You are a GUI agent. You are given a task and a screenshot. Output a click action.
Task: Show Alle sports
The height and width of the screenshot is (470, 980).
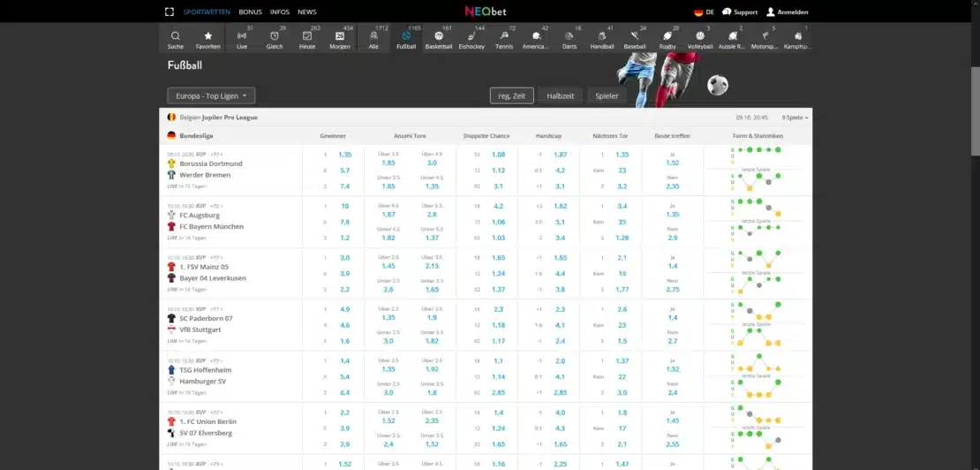[373, 36]
